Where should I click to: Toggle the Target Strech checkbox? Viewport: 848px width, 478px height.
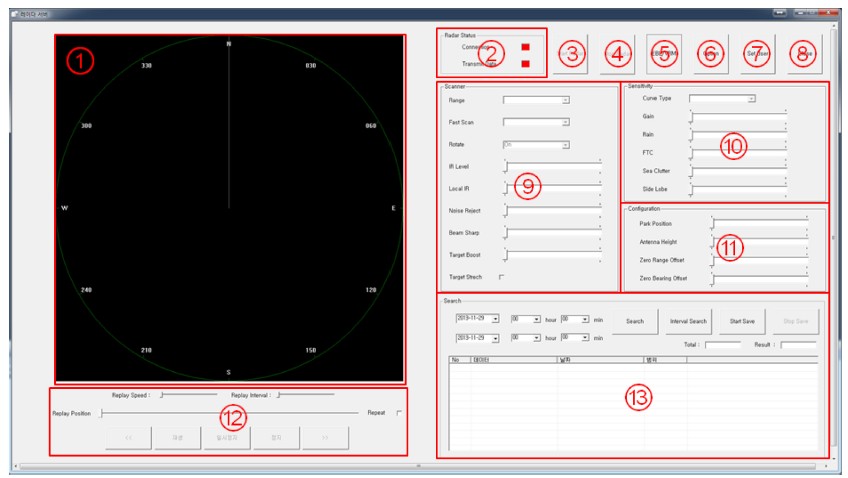(x=501, y=277)
